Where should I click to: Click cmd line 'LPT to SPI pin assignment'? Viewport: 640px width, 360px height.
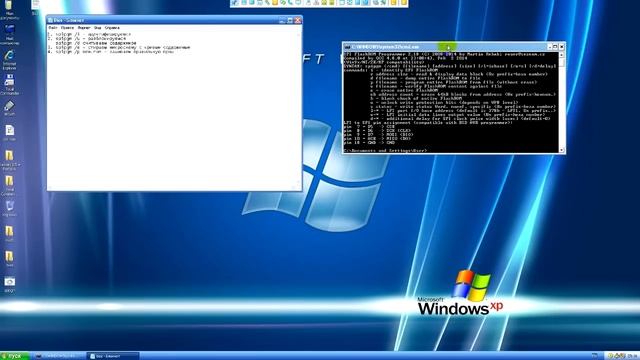coord(428,122)
